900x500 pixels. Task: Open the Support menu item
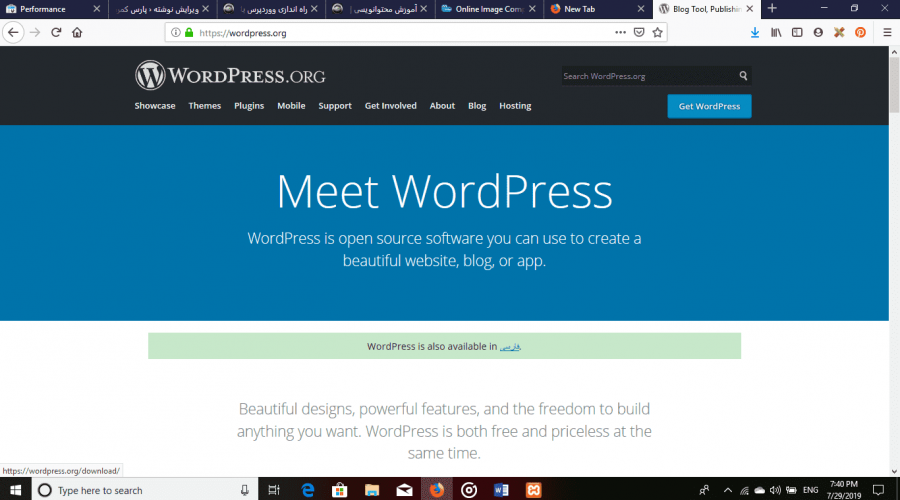tap(335, 106)
